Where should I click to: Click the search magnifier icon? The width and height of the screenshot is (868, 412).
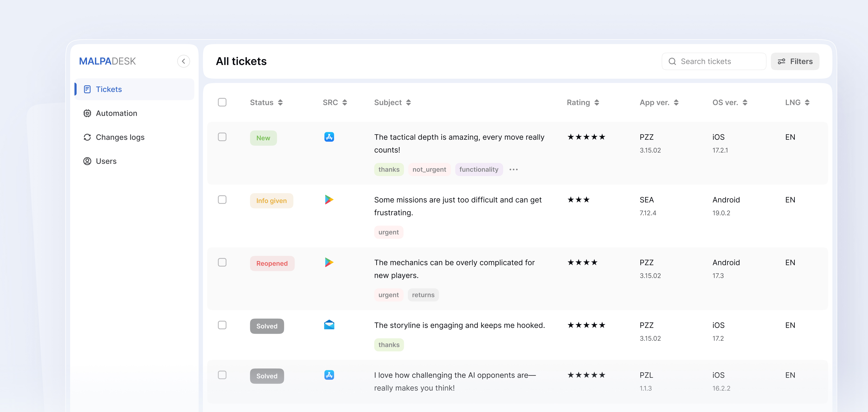672,61
